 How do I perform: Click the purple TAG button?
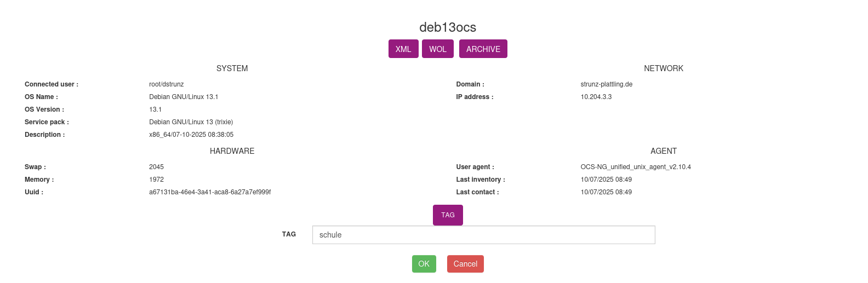[448, 215]
